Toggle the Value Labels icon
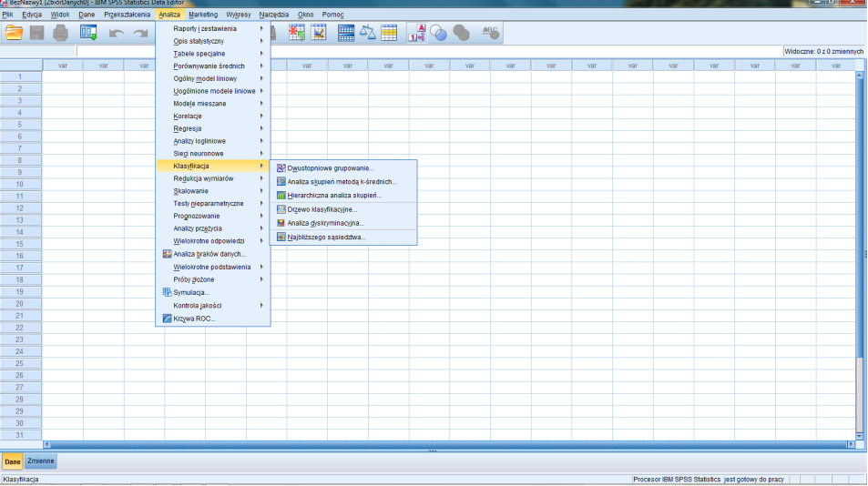Screen dimensions: 868x486 (x=417, y=33)
